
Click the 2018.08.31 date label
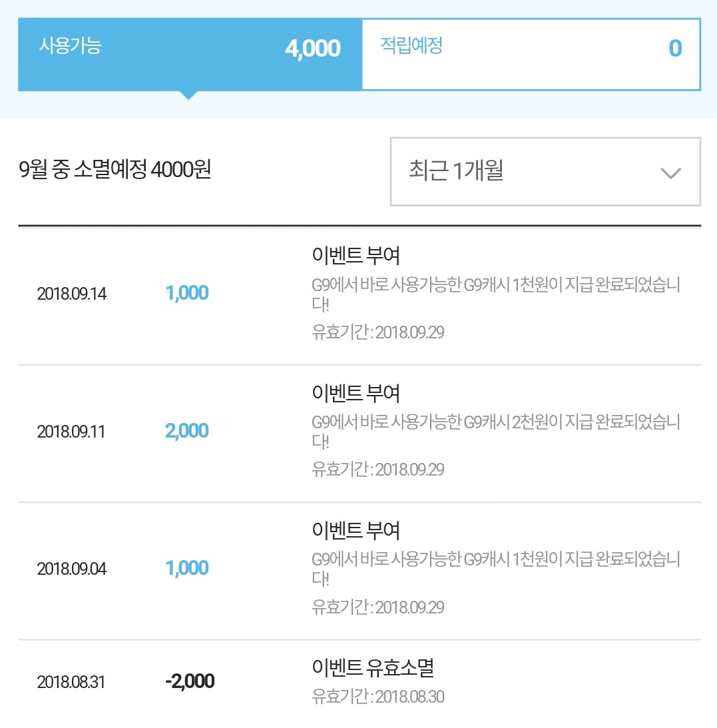pyautogui.click(x=71, y=683)
